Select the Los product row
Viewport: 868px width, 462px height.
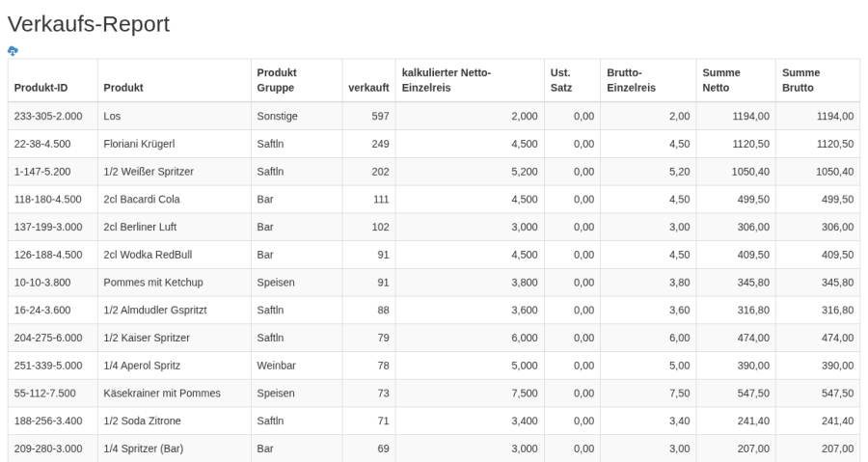434,116
